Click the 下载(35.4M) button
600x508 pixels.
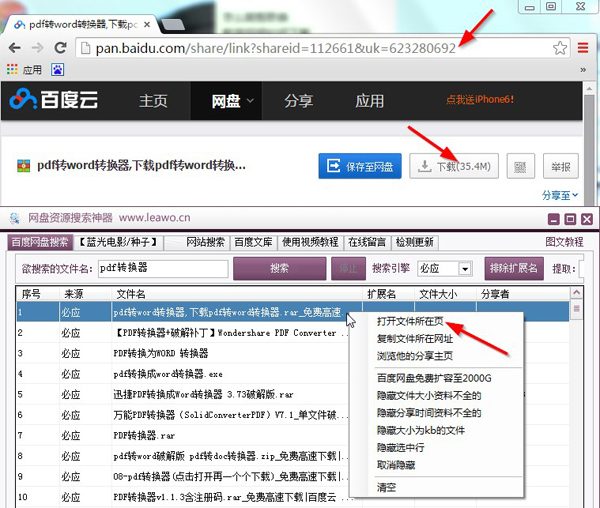(x=454, y=166)
